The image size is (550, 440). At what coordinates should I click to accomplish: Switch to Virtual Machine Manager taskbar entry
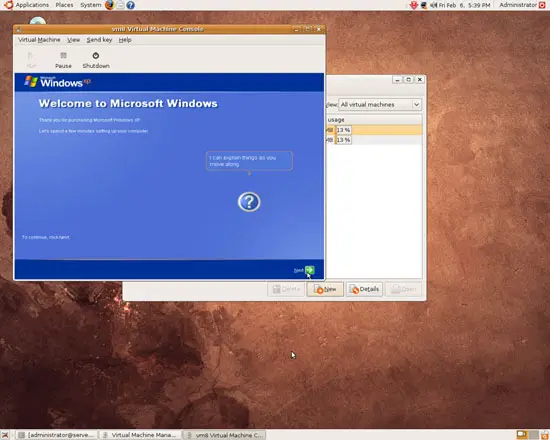[140, 435]
